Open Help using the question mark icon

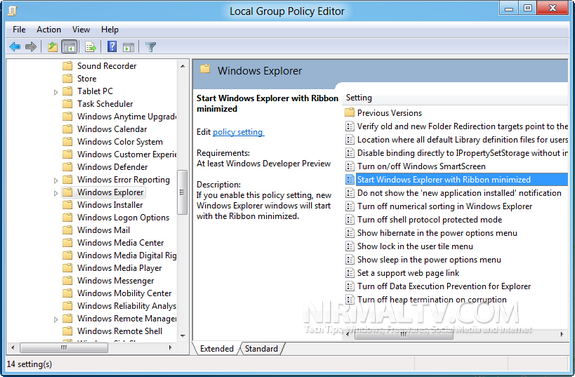tap(112, 47)
